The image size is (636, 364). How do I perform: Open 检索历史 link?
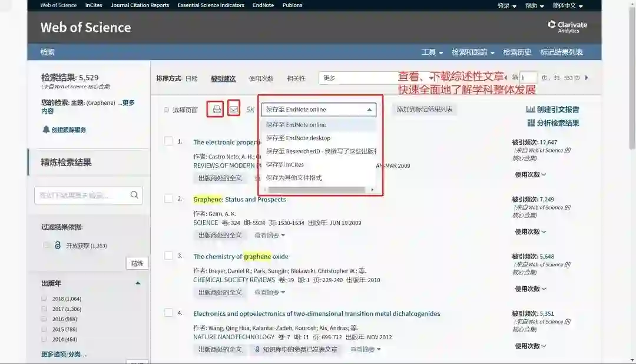[x=517, y=52]
